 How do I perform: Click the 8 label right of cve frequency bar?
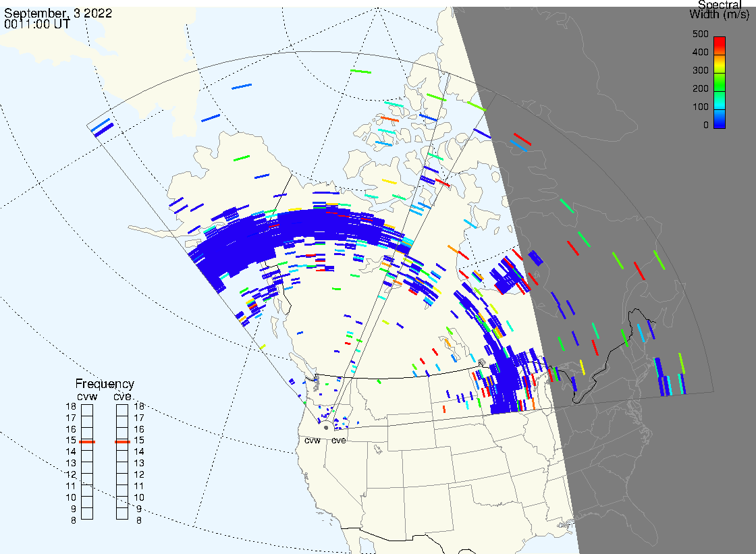point(139,521)
